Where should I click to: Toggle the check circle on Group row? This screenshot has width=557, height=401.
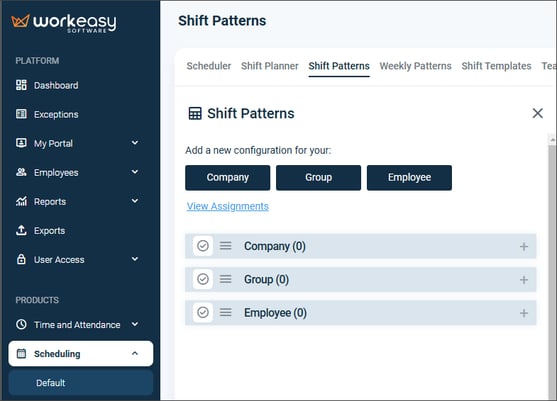(203, 279)
